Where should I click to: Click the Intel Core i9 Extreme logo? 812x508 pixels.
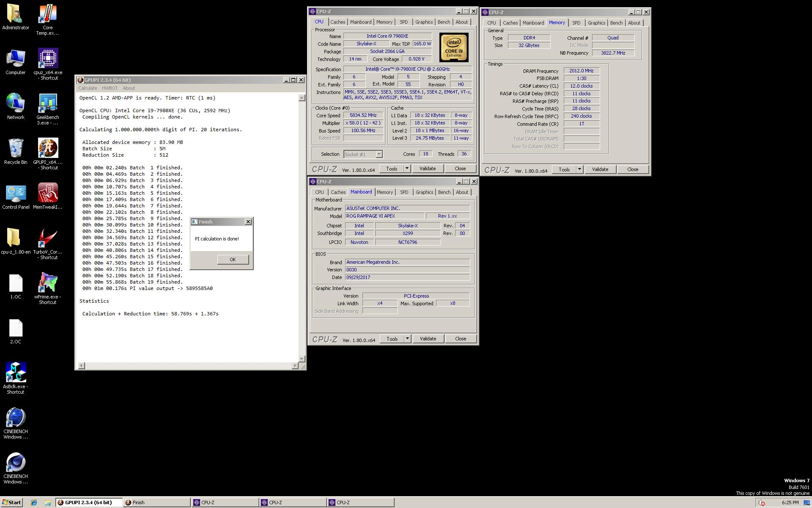click(x=454, y=47)
